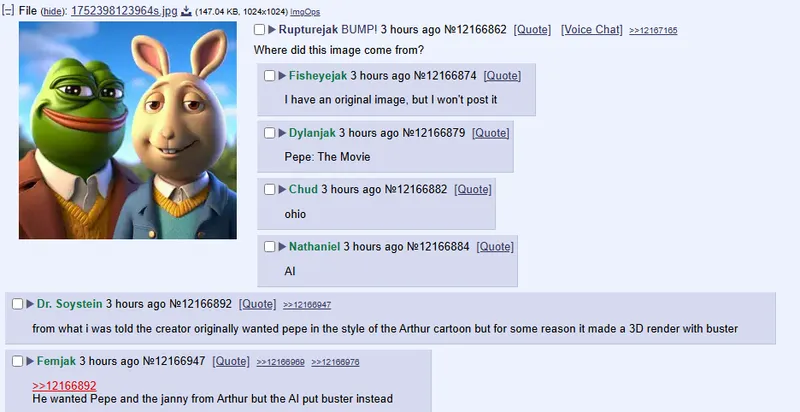Click Quote on Nathaniel's post
Screen dimensions: 800x412
click(x=495, y=247)
